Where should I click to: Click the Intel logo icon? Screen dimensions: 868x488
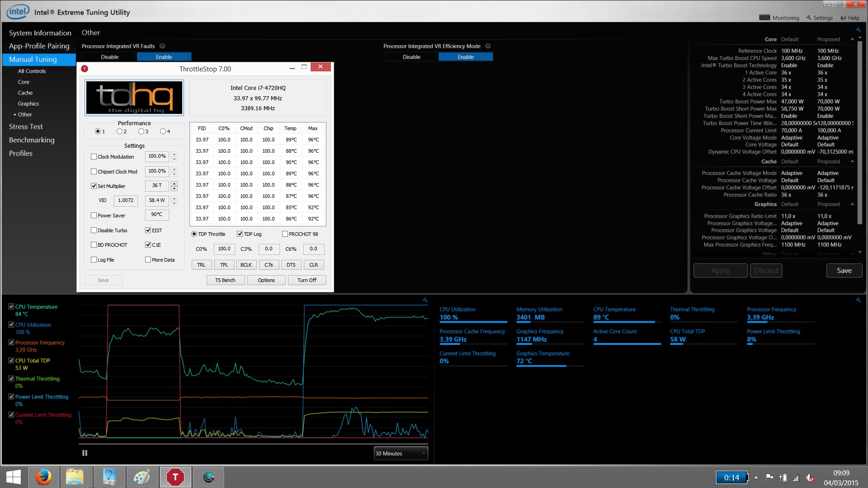[x=18, y=12]
